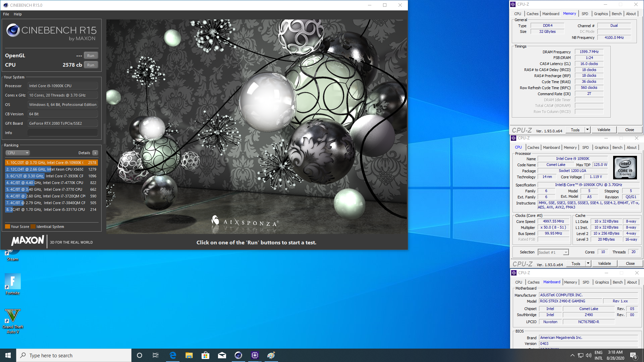The image size is (644, 362).
Task: Open Bench tab in bottom CPU-Z window
Action: pyautogui.click(x=618, y=282)
